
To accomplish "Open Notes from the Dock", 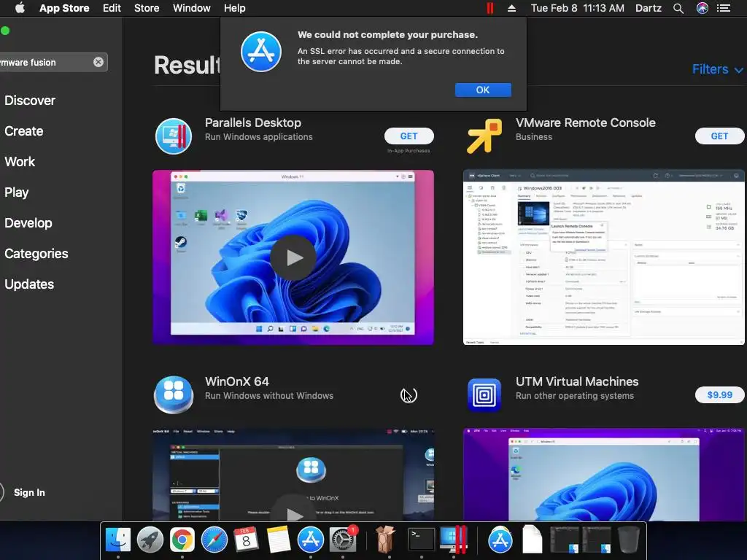I will 279,540.
